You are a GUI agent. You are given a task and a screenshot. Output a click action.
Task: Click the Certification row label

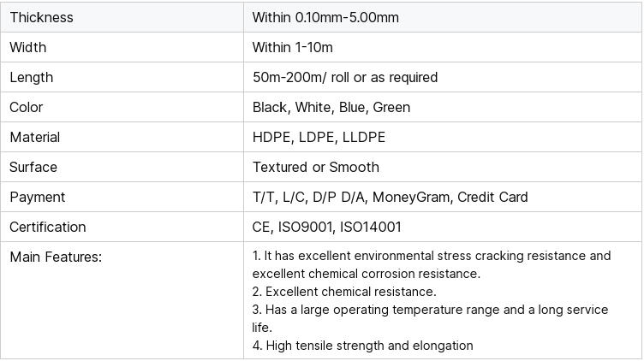tap(48, 227)
